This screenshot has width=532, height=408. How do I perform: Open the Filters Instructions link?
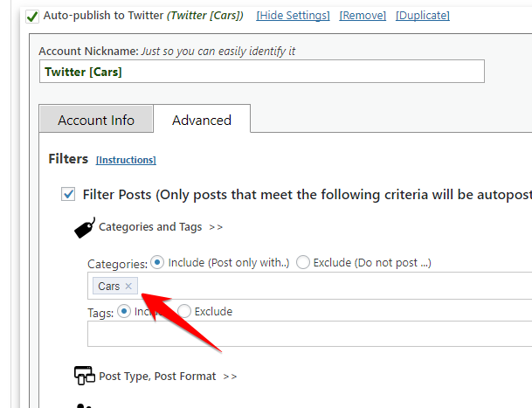pos(126,160)
